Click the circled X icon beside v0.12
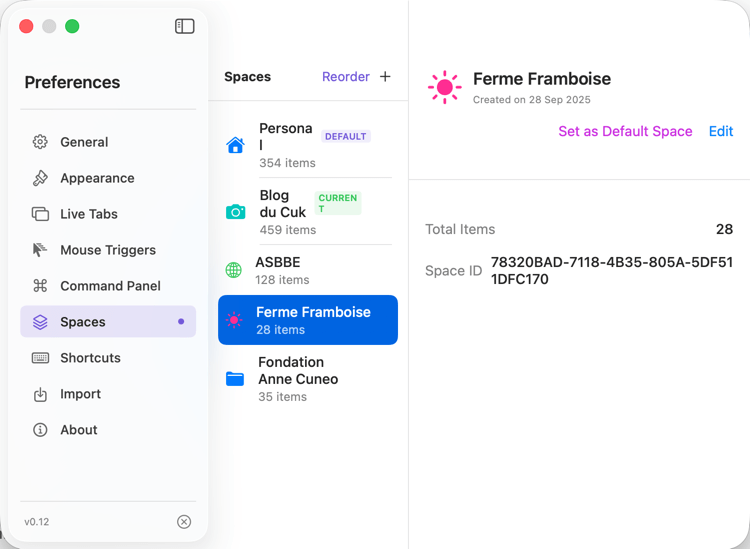Screen dimensions: 750x549 184,522
